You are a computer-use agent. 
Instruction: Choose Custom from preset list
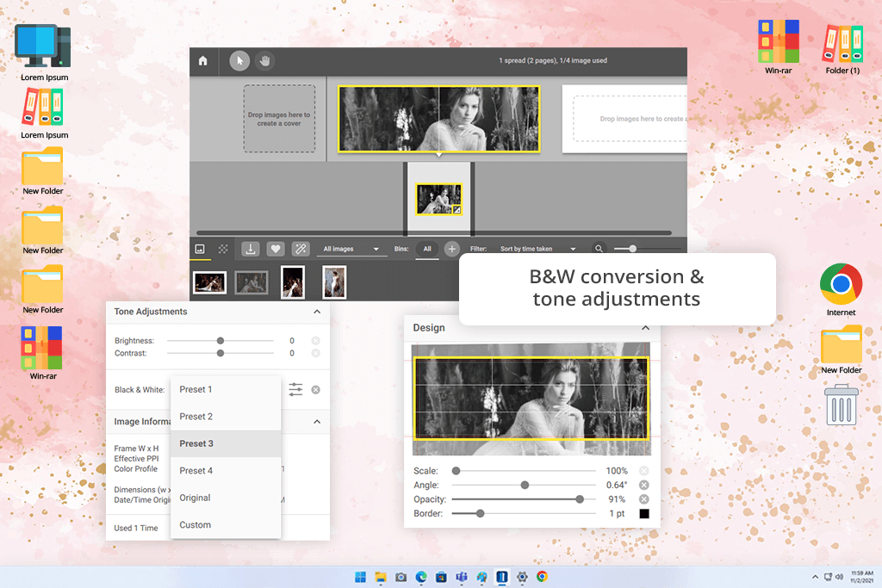point(226,524)
